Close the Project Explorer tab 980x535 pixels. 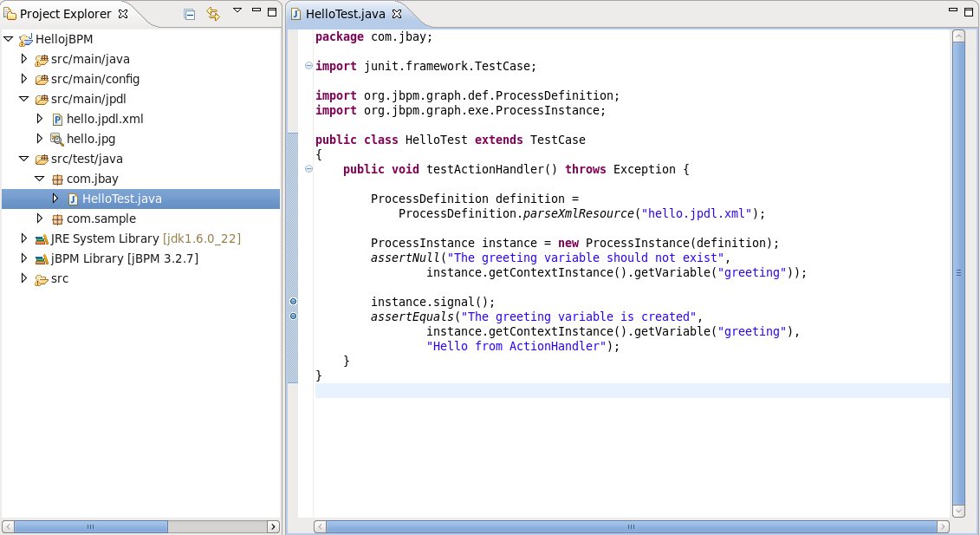(123, 14)
